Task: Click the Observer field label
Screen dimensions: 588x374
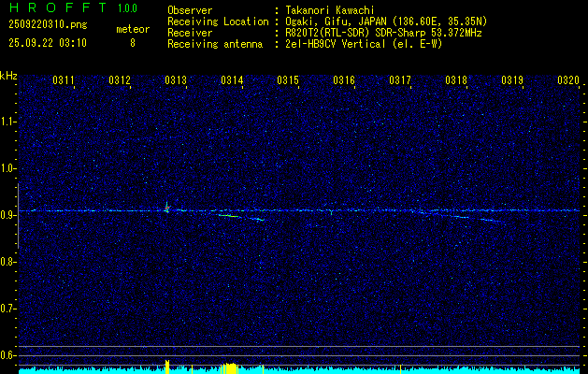Action: coord(190,10)
